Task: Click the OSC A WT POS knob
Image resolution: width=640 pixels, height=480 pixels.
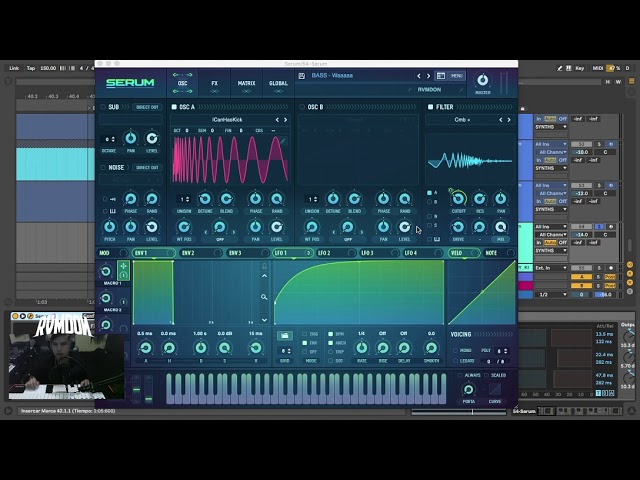Action: [184, 227]
